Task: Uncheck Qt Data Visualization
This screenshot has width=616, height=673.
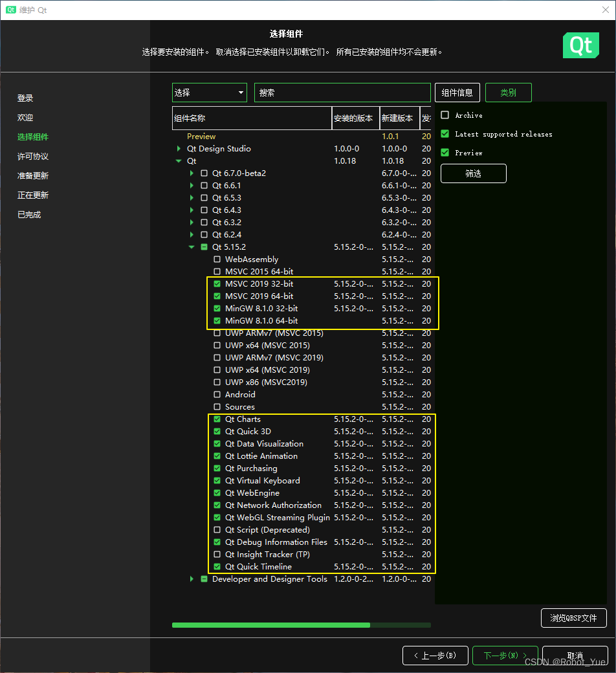Action: [x=217, y=444]
